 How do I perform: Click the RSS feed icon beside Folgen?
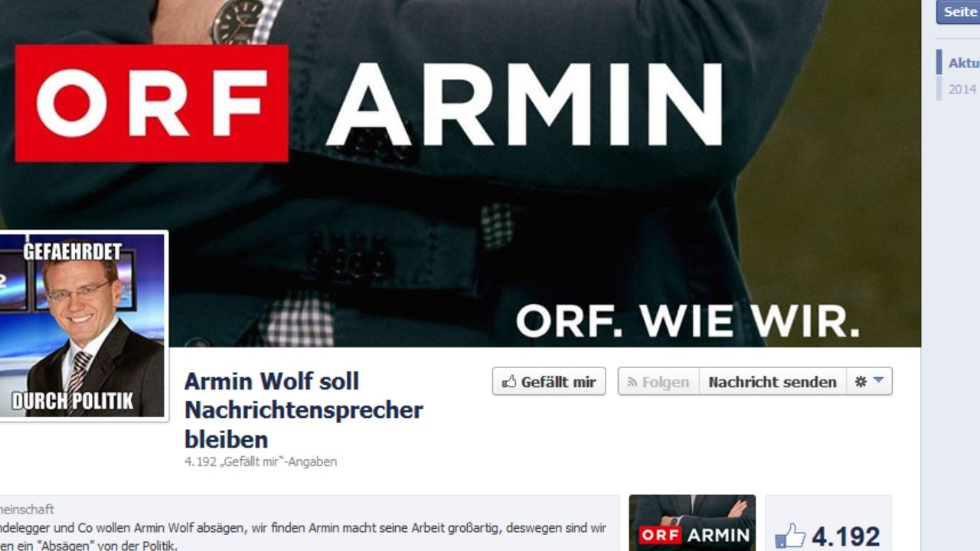pyautogui.click(x=632, y=382)
